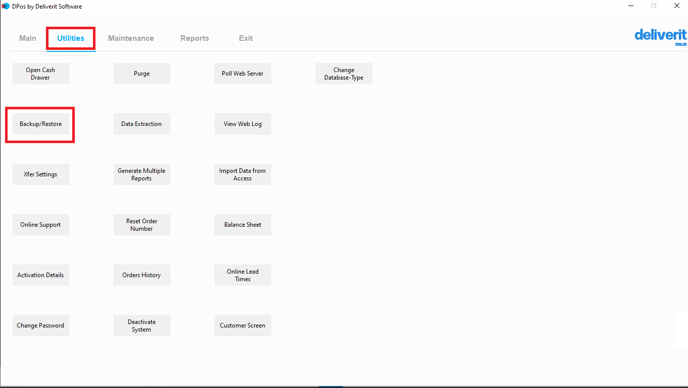Switch to the Main tab

[28, 38]
